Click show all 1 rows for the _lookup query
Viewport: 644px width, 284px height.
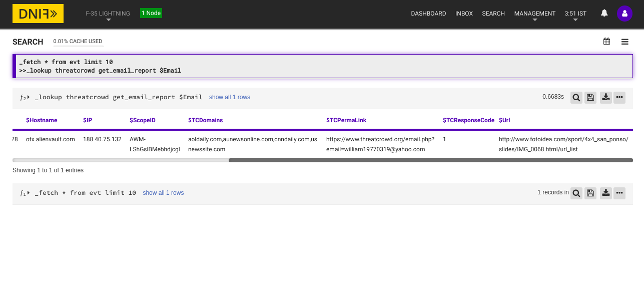coord(230,97)
